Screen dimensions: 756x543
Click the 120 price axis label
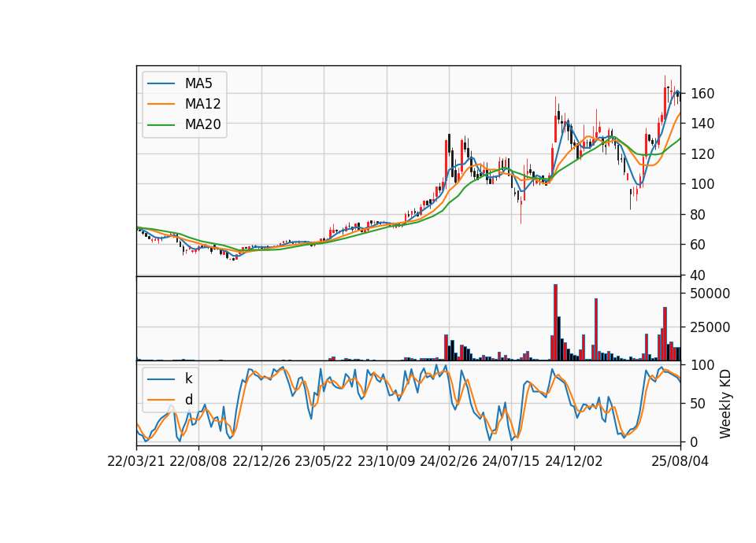702,154
